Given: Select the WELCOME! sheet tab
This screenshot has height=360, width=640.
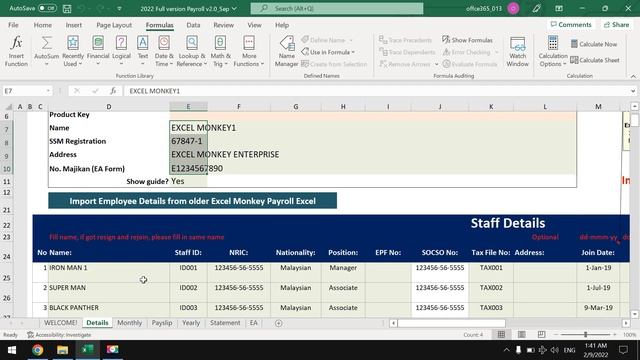Looking at the screenshot, I should click(60, 322).
